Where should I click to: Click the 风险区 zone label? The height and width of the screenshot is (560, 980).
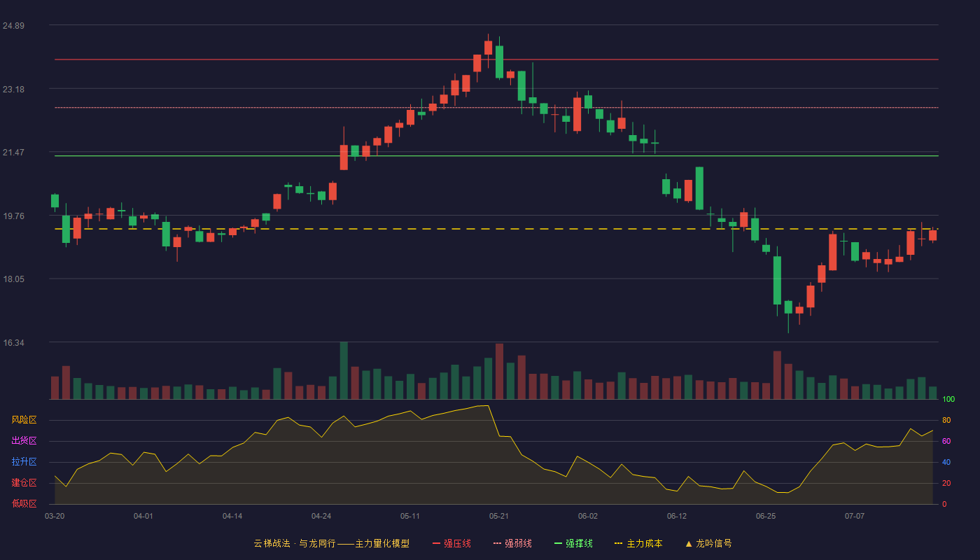24,420
